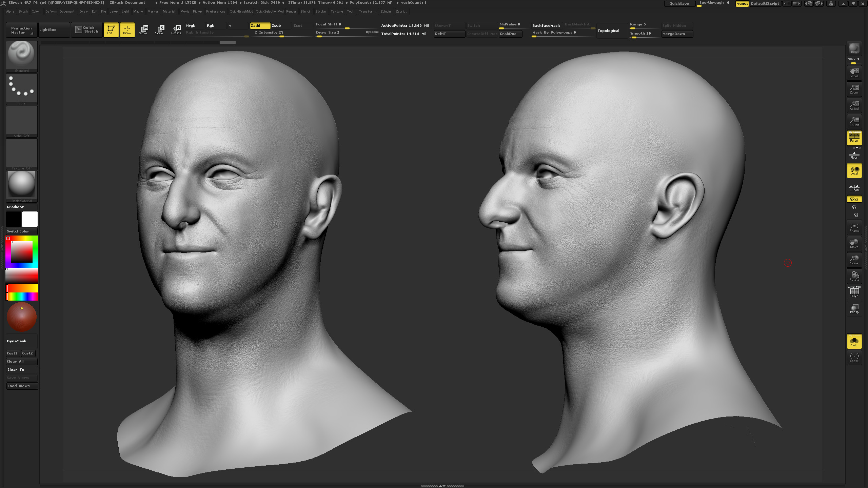Screen dimensions: 868x488
Task: Open the BasicMaterial material selector
Action: coord(22,186)
